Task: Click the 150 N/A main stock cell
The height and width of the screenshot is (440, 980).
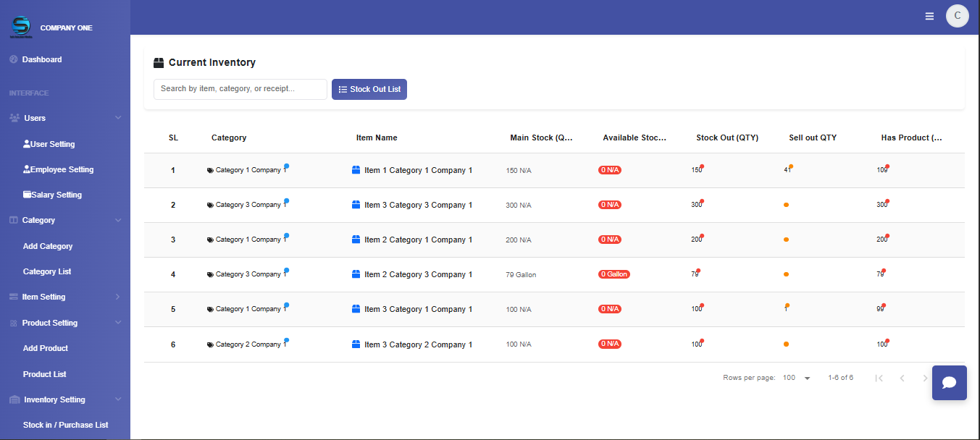Action: (519, 171)
